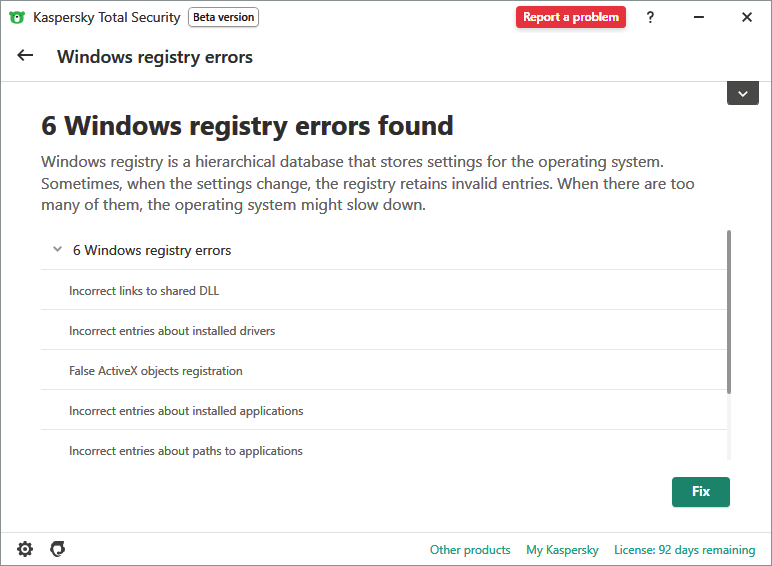Screen dimensions: 772x566
Task: Open the Other products link
Action: [x=470, y=550]
